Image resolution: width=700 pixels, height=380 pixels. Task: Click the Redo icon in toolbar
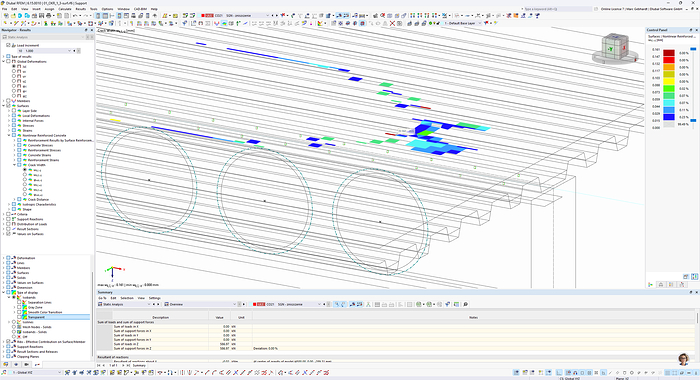tap(86, 16)
